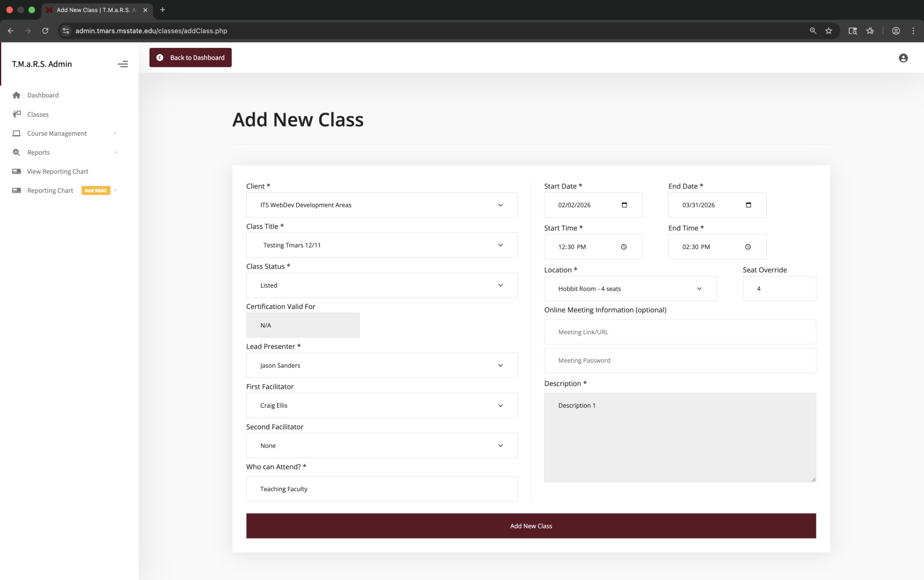Image resolution: width=924 pixels, height=580 pixels.
Task: Open the user profile icon top right
Action: 903,58
